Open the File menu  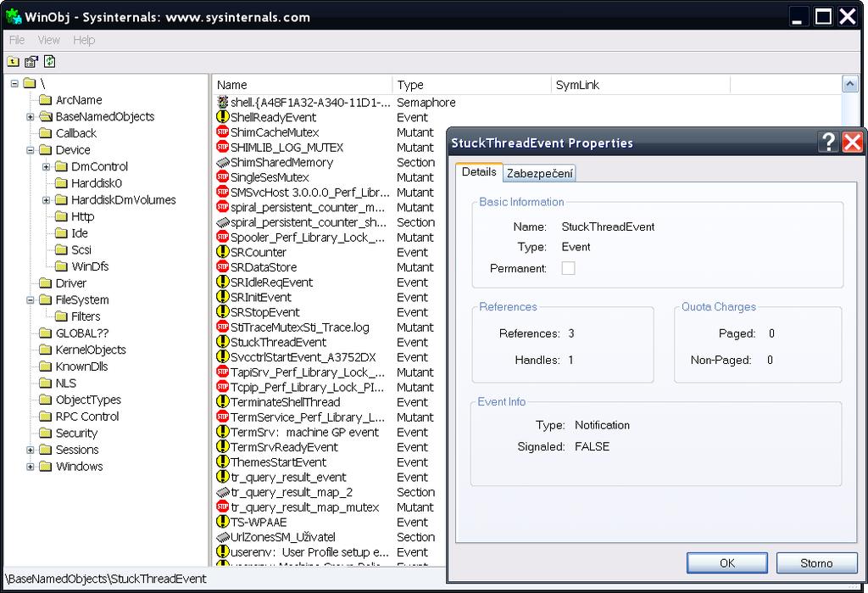click(17, 40)
